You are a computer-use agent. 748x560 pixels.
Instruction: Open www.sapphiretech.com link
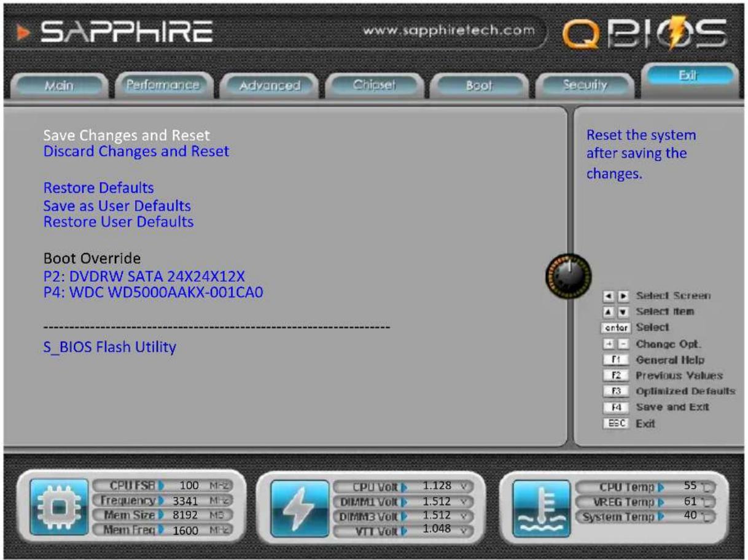pos(448,30)
